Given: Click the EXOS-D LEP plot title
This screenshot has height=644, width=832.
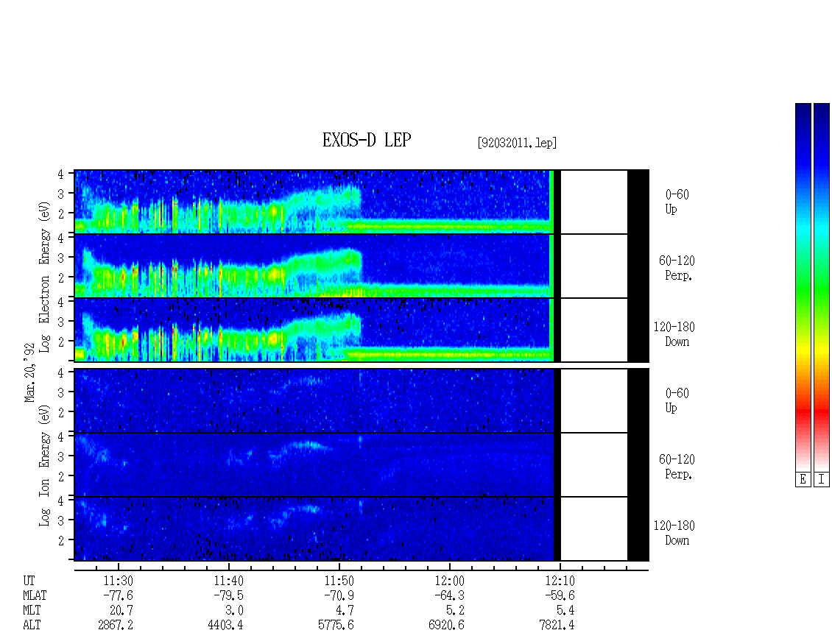Looking at the screenshot, I should coord(367,140).
